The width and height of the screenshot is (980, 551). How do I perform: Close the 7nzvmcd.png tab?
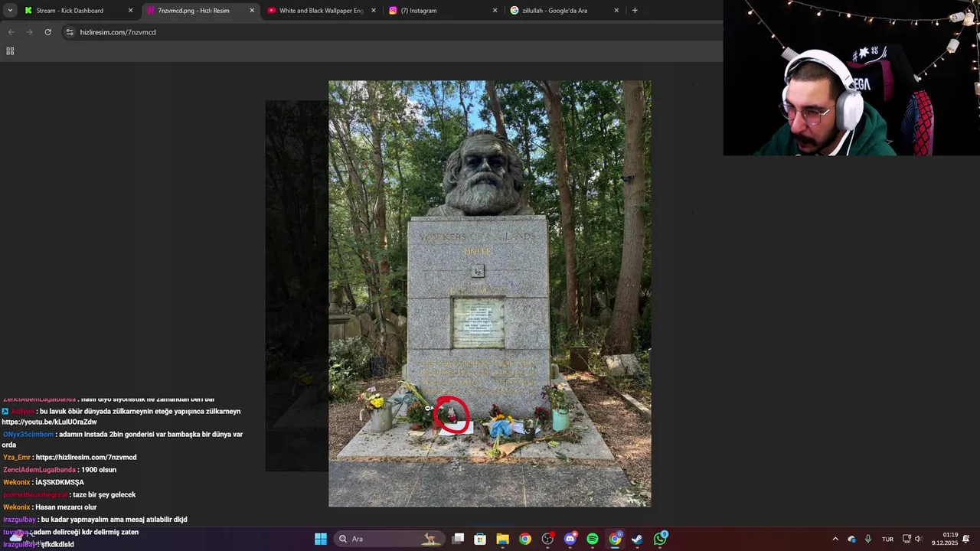pos(252,11)
